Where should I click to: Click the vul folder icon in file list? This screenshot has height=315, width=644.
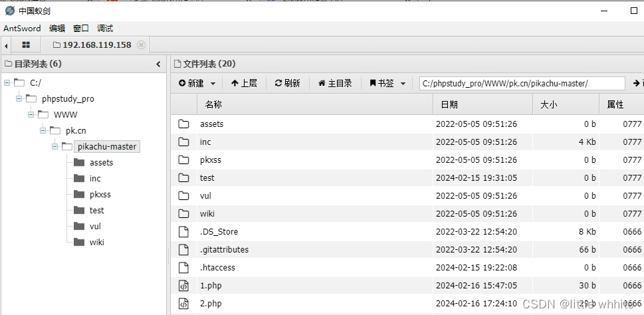(183, 196)
